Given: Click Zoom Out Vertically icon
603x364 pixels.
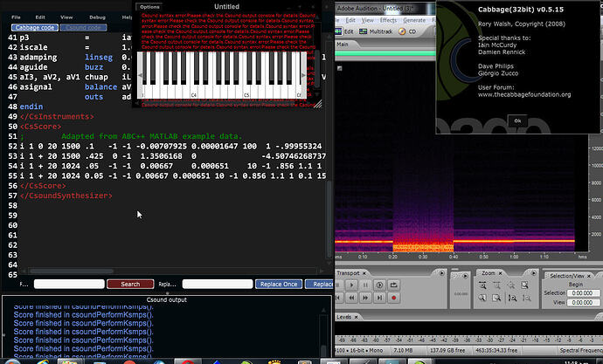Looking at the screenshot, I should 525,298.
